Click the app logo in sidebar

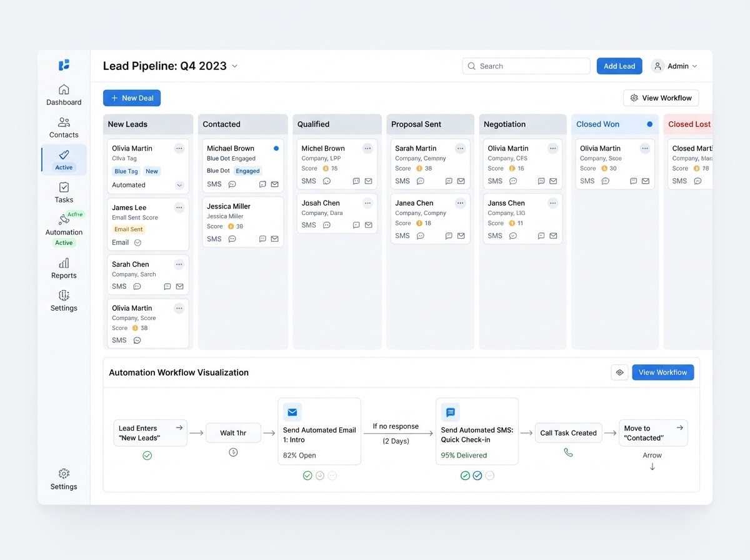click(64, 65)
